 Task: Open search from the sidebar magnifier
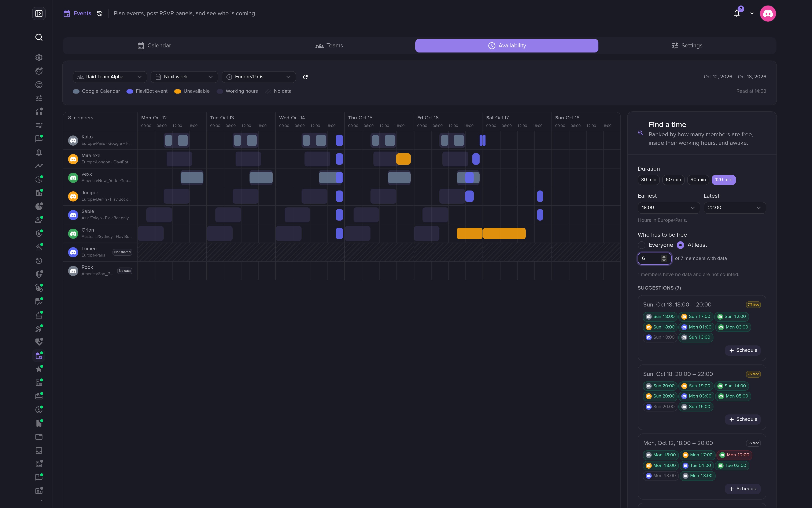point(39,37)
